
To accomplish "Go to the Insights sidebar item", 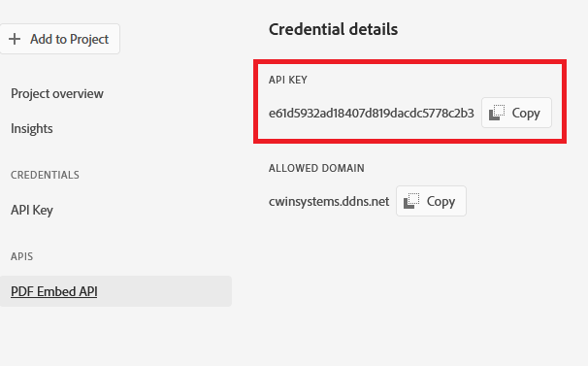I will 32,129.
